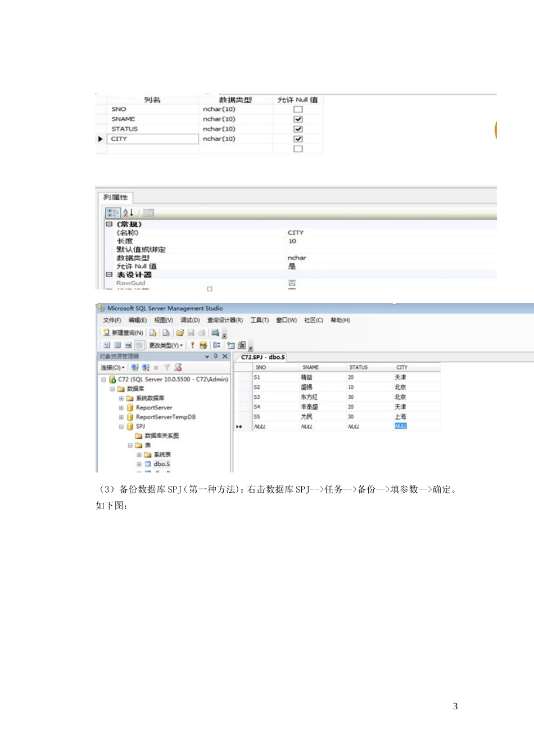534x756 pixels.
Task: Open the 更改类型(Y) change type dropdown
Action: (166, 345)
